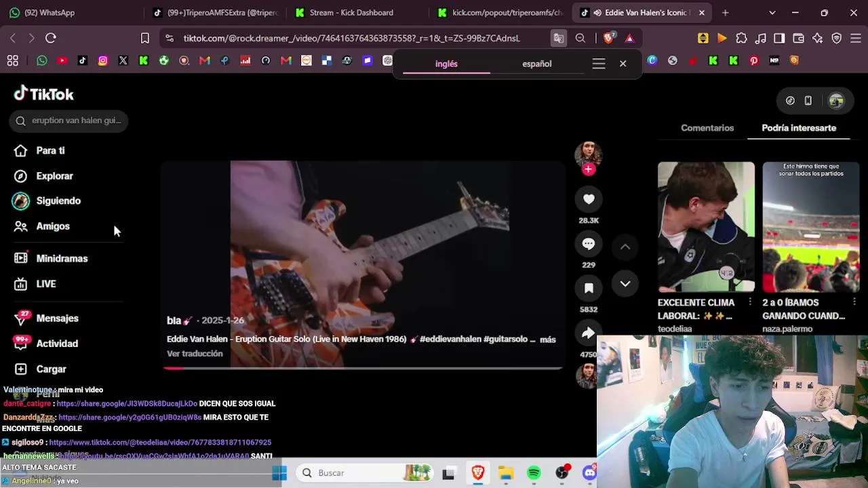Switch to the kick.com popout tab

pos(500,12)
